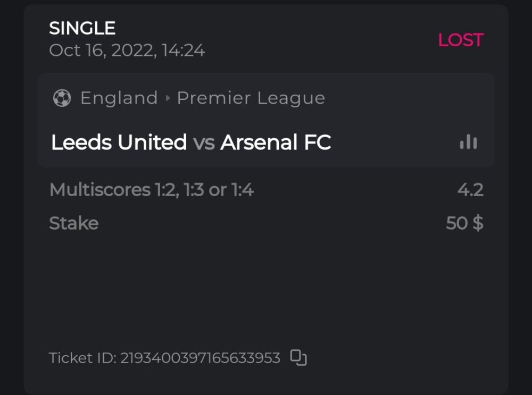Click the 'vs' text between teams
The width and height of the screenshot is (532, 395).
click(x=204, y=142)
